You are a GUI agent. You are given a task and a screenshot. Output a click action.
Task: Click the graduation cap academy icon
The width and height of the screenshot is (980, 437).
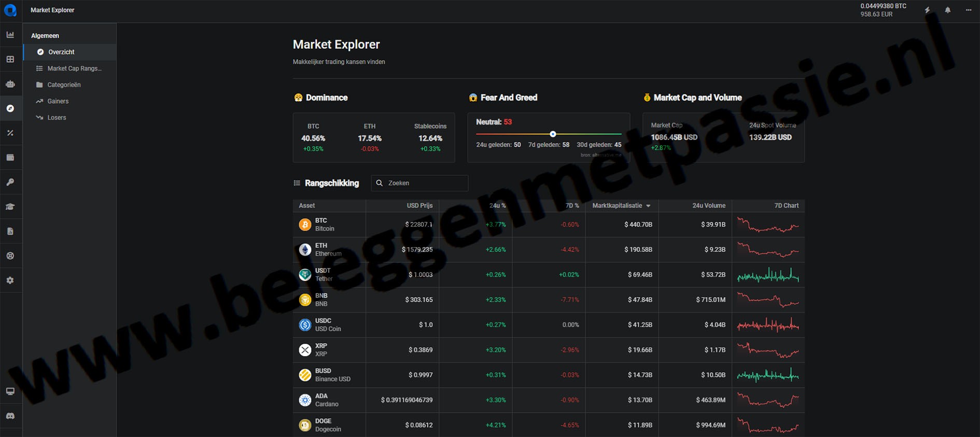tap(10, 207)
